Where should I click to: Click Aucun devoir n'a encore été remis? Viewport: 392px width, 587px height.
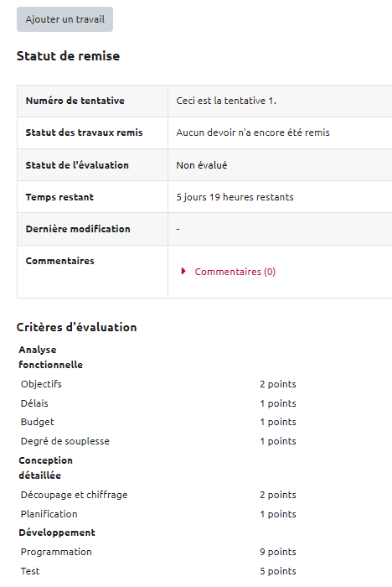(253, 132)
